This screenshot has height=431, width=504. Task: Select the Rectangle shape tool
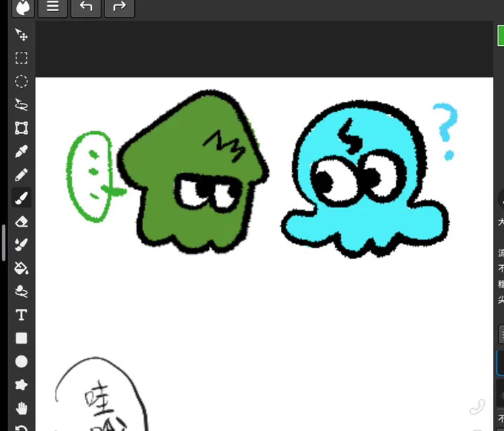pos(21,338)
